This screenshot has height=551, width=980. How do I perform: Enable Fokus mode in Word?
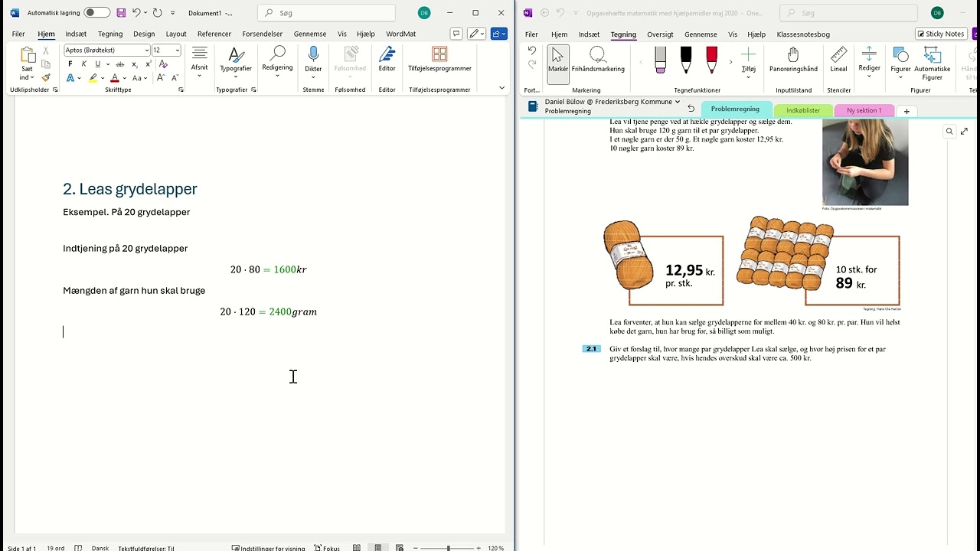click(327, 548)
